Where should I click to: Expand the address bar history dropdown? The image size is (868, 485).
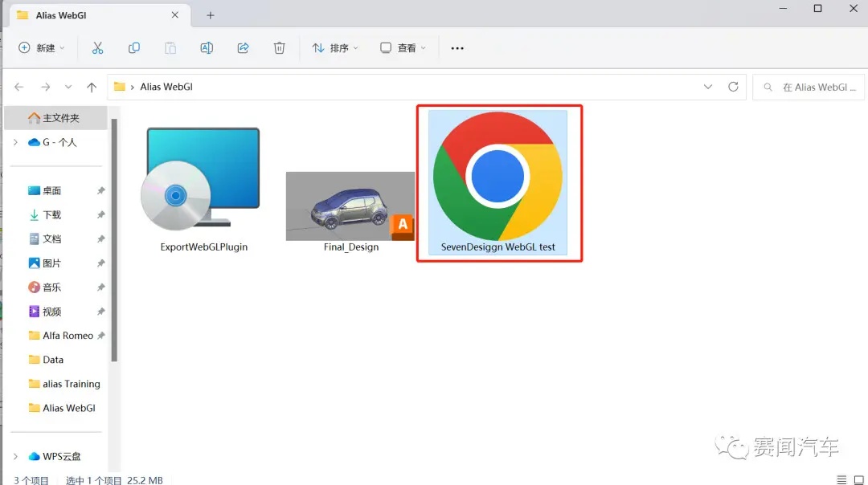[708, 87]
